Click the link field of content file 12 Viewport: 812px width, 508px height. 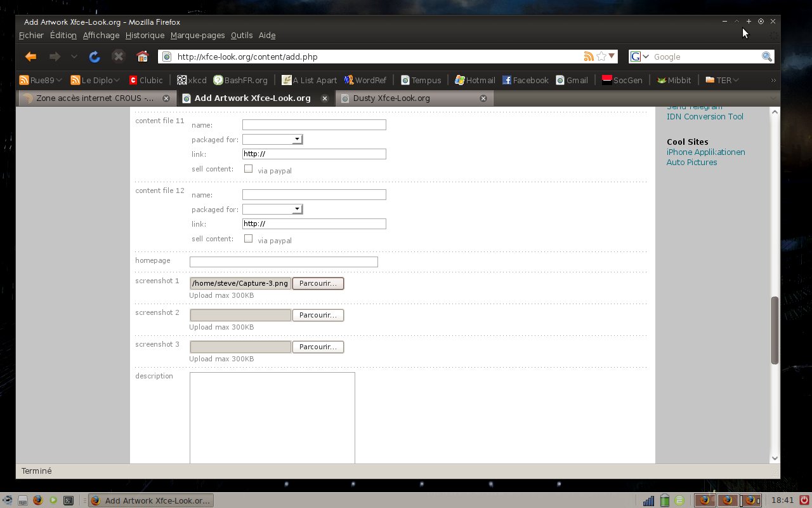tap(314, 224)
